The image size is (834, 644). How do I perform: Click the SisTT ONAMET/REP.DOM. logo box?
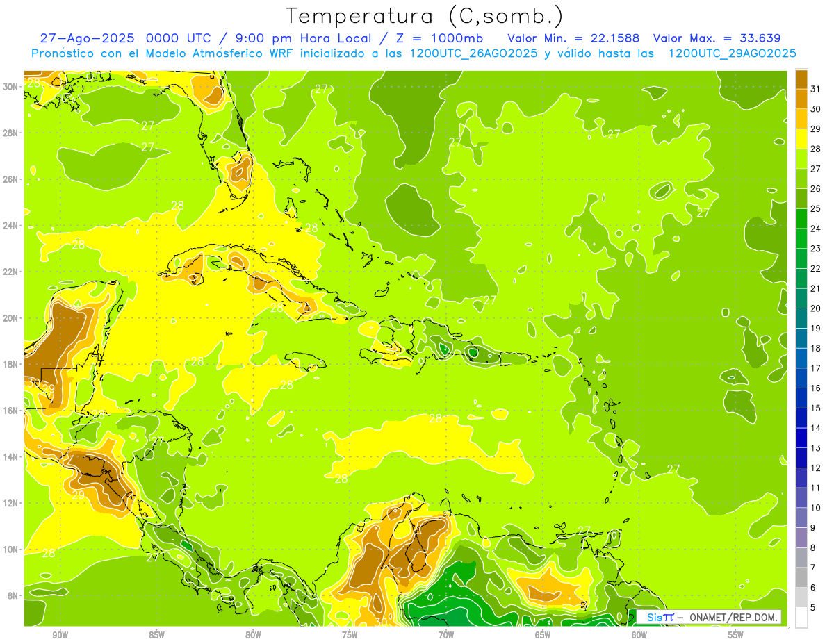click(709, 617)
